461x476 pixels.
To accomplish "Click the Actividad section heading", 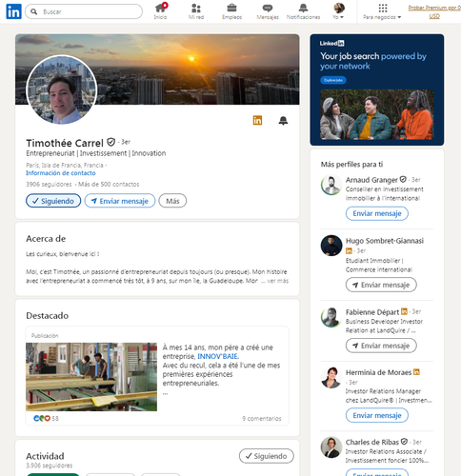I will pos(45,456).
